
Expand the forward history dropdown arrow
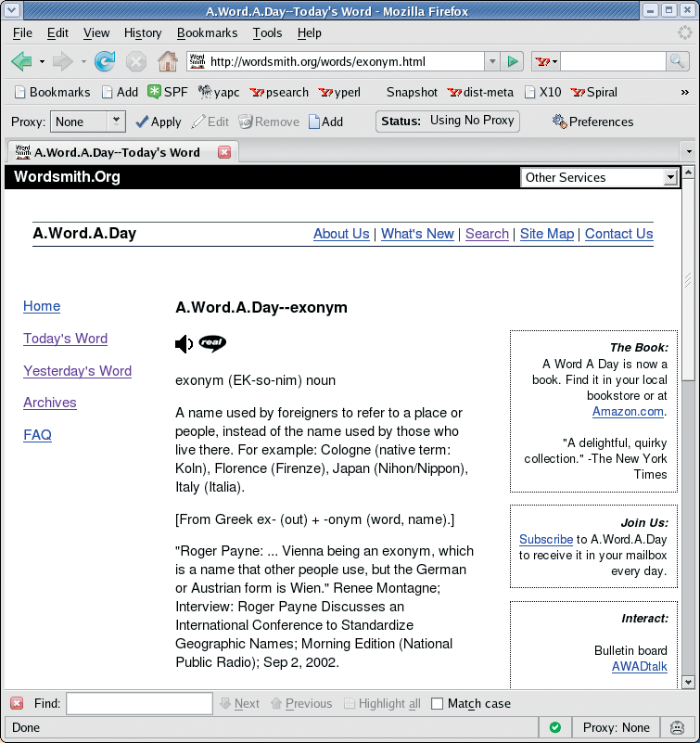pos(83,61)
